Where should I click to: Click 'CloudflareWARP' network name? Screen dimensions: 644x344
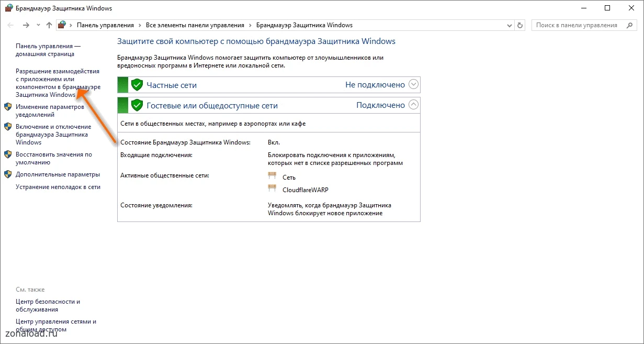(306, 190)
